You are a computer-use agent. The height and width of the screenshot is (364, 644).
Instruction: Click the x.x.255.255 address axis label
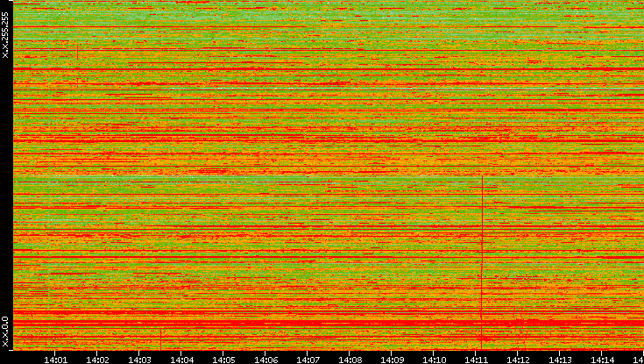tap(5, 35)
